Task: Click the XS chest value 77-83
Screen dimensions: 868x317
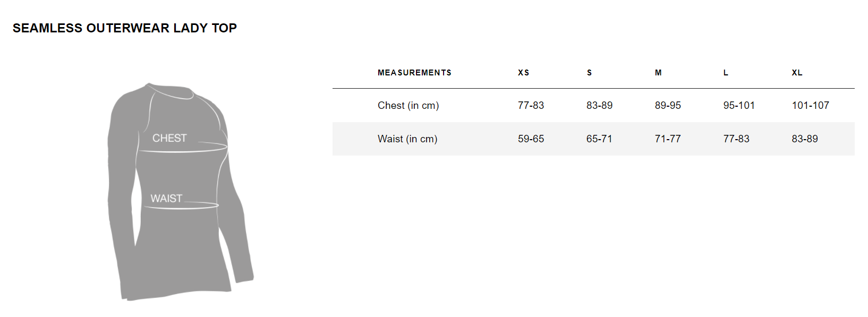Action: coord(531,106)
